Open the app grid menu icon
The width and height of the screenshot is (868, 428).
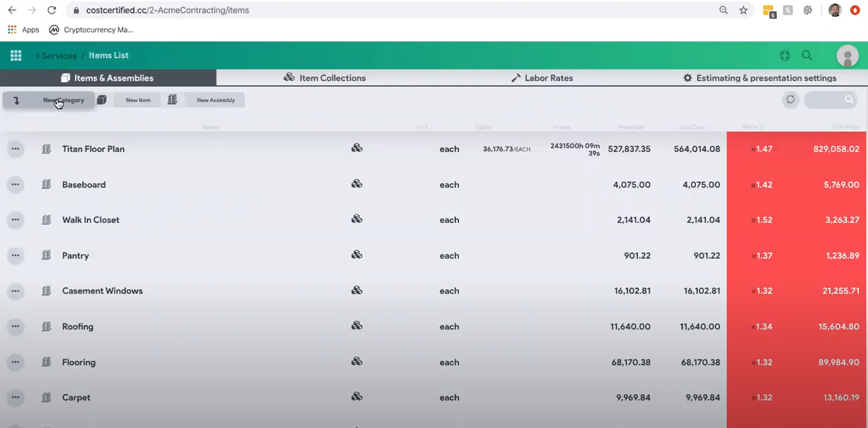click(16, 55)
